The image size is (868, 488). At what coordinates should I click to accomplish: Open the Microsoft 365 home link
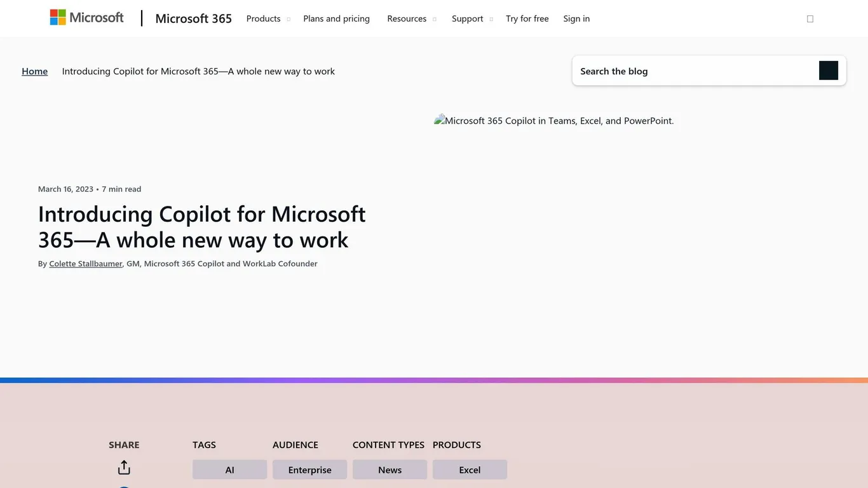(193, 18)
